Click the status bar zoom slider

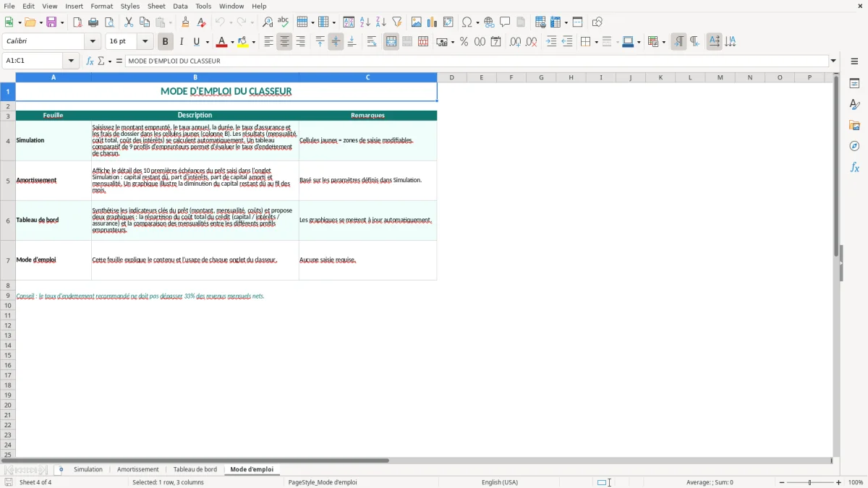pos(809,482)
